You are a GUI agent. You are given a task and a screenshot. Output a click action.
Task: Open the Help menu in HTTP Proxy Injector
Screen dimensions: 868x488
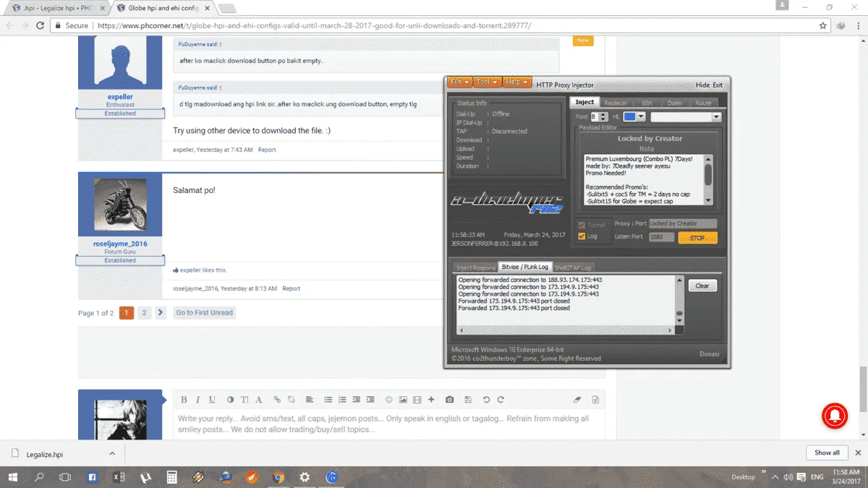[516, 82]
